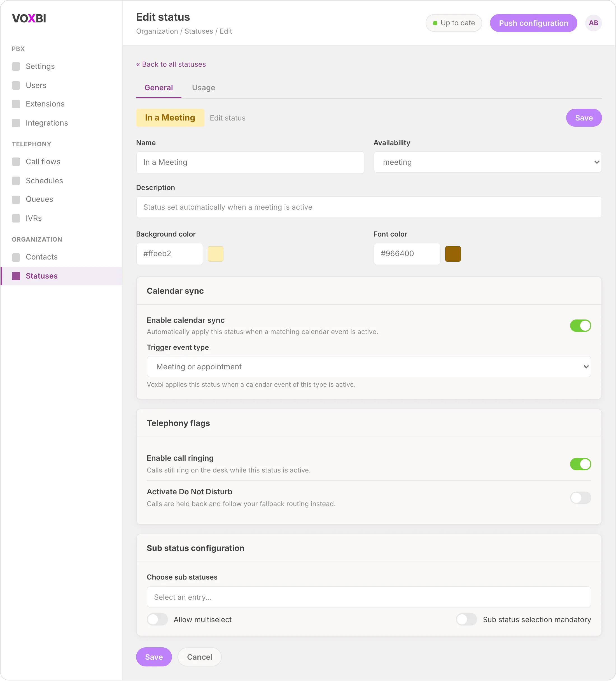
Task: Click the Push configuration button
Action: pyautogui.click(x=533, y=23)
